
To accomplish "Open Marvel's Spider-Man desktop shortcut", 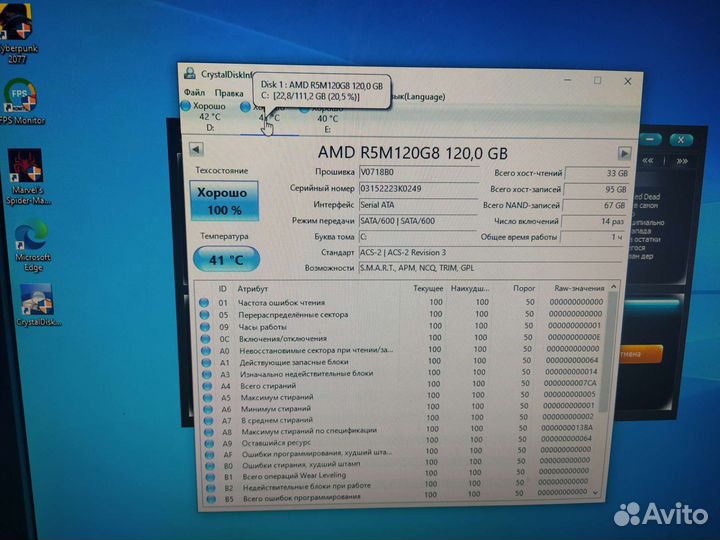I will pos(27,177).
